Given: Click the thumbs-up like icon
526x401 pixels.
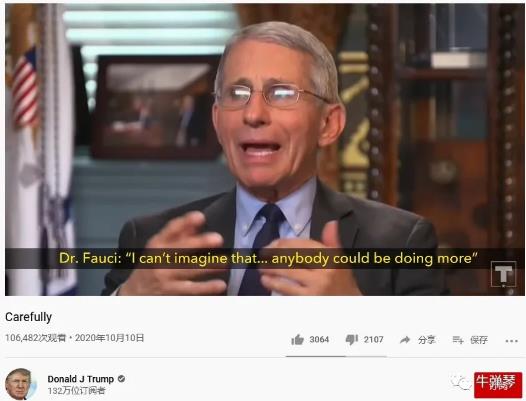Looking at the screenshot, I should click(x=297, y=340).
